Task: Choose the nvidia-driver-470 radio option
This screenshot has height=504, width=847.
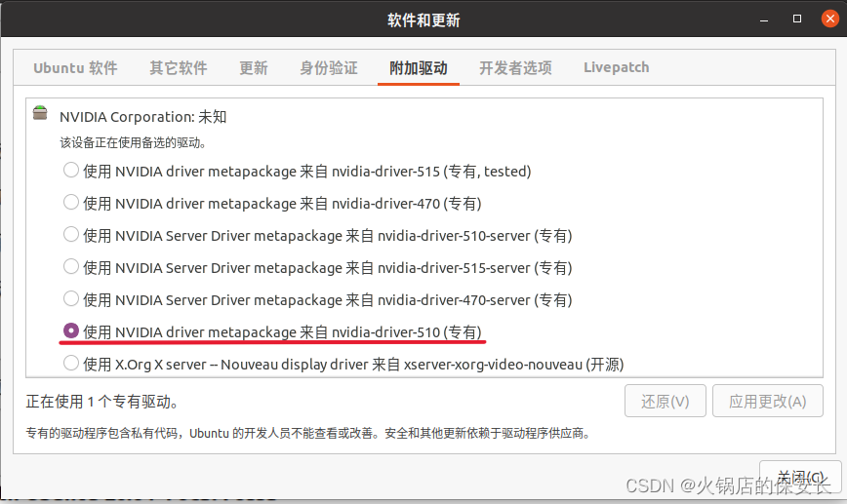Action: click(x=71, y=203)
